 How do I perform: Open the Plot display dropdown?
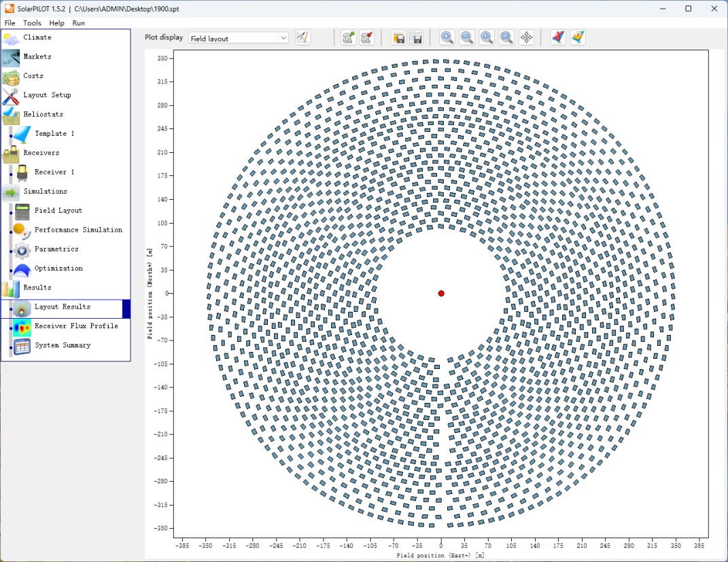pyautogui.click(x=239, y=38)
